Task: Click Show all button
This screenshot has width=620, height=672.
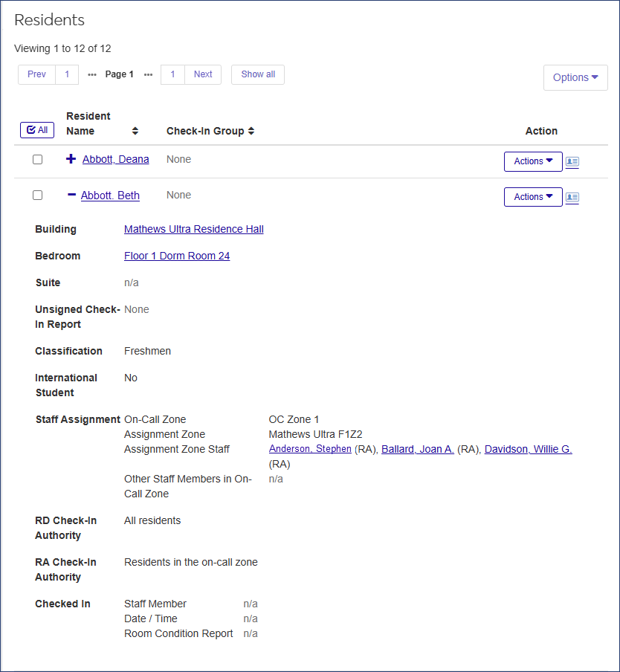Action: tap(258, 74)
